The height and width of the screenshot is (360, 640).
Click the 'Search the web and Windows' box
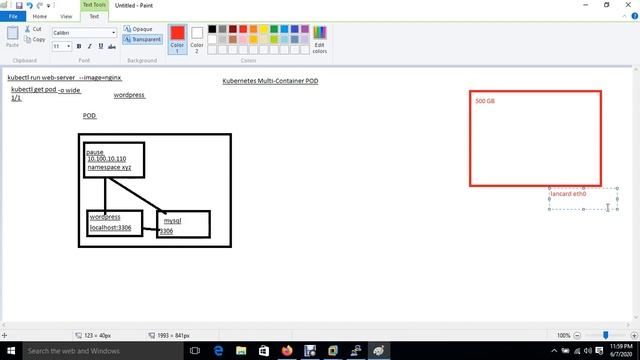tap(103, 351)
